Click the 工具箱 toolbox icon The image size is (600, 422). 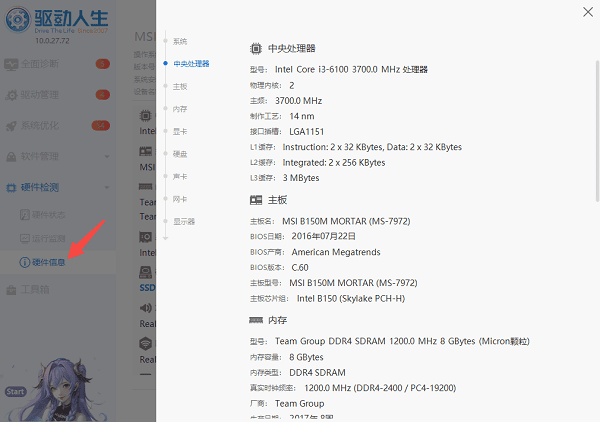(11, 290)
